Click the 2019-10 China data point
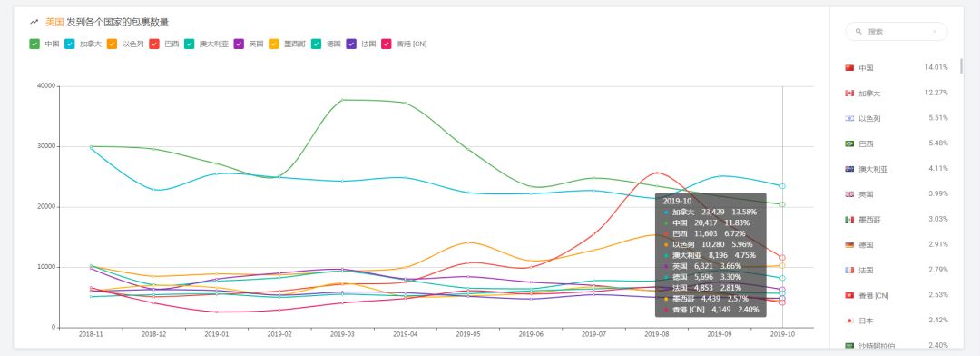The image size is (980, 356). 782,204
